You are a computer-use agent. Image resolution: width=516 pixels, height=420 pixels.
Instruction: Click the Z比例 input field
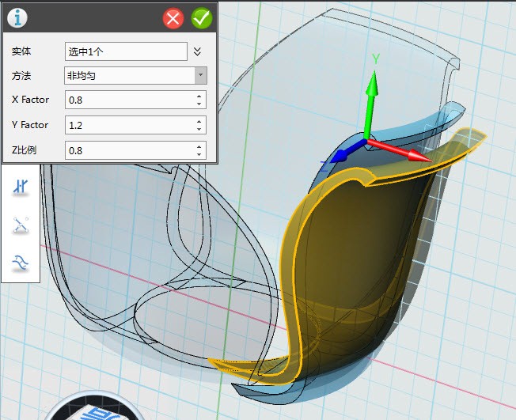128,150
